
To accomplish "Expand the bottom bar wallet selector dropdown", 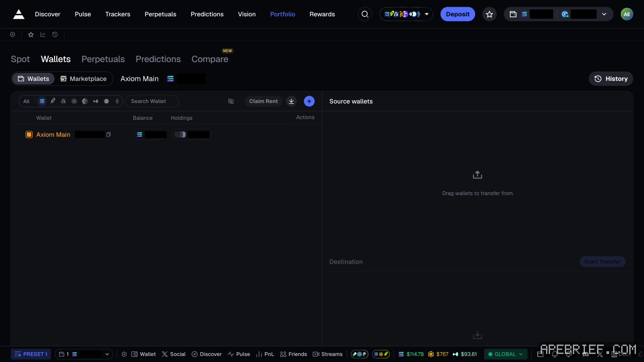I will 85,354.
